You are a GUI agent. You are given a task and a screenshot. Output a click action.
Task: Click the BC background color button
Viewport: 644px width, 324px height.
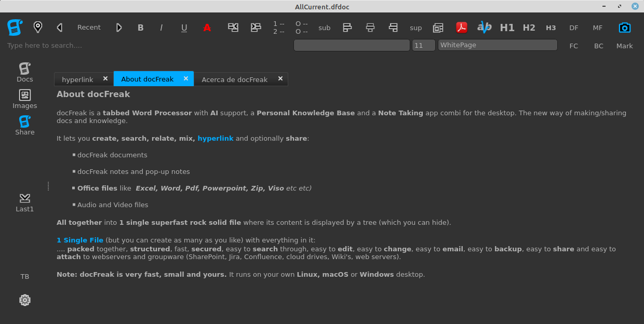pyautogui.click(x=599, y=46)
